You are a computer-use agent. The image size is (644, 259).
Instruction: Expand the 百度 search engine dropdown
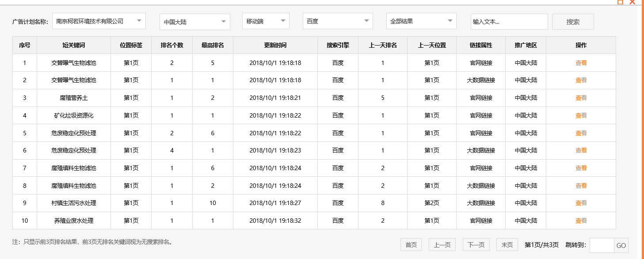pyautogui.click(x=337, y=21)
